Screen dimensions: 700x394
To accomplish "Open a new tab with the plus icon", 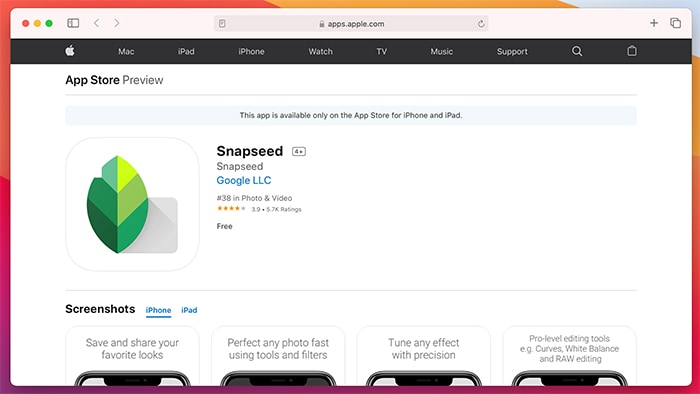I will pos(654,23).
